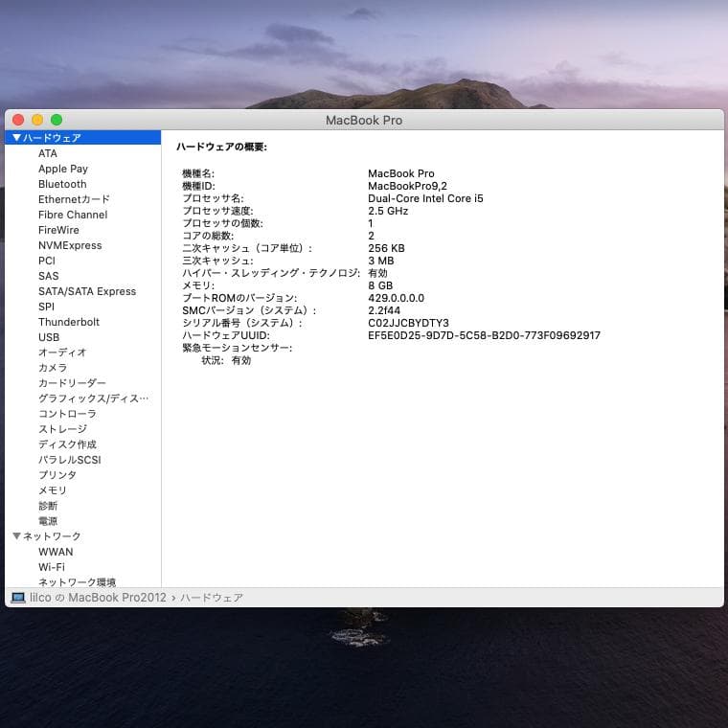Click the 8 GB memory value
The width and height of the screenshot is (728, 728).
[380, 285]
